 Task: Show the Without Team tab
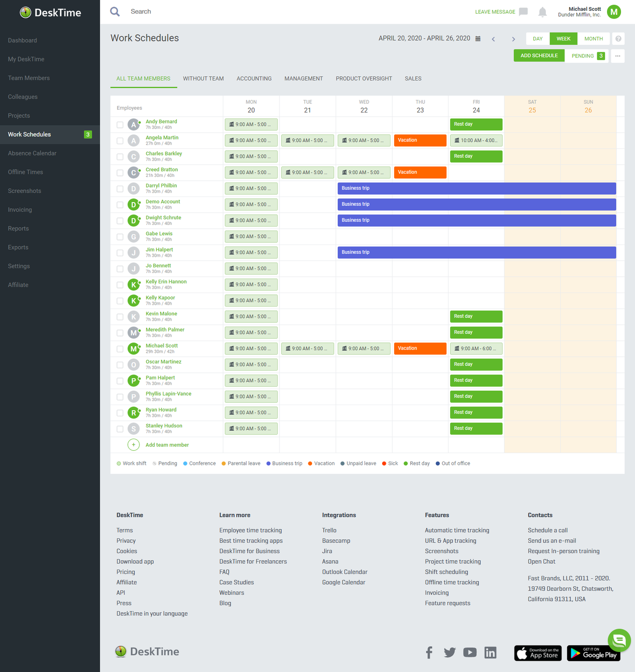(203, 78)
